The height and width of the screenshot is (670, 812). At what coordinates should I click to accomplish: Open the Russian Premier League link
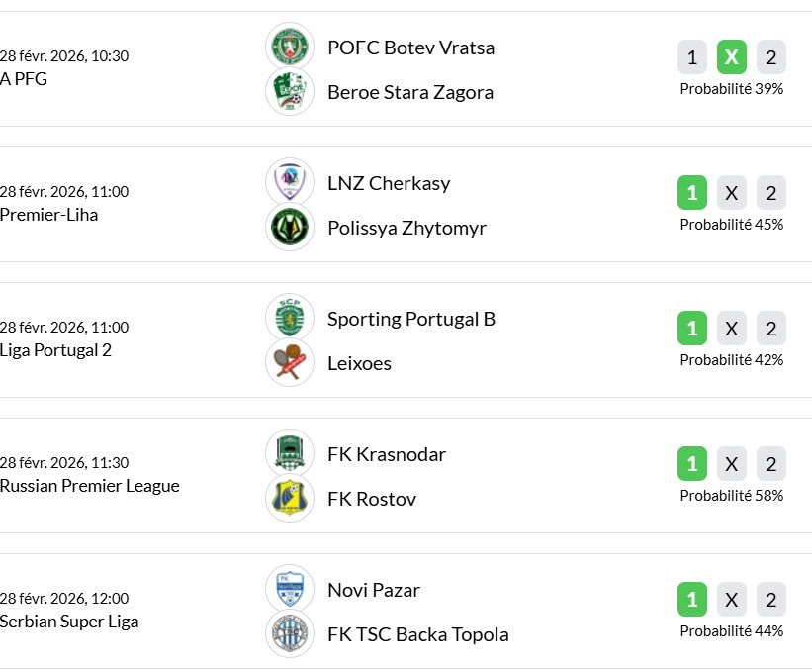(90, 486)
